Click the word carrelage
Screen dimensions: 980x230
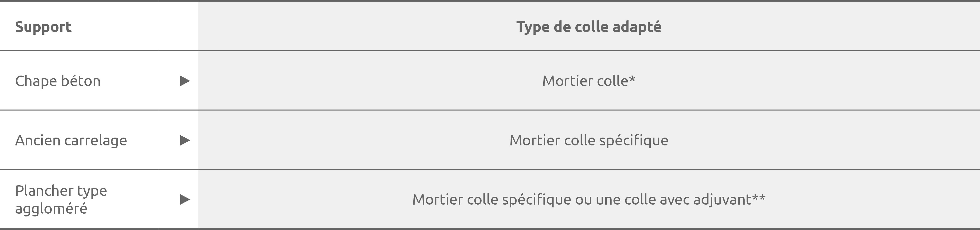pyautogui.click(x=95, y=140)
